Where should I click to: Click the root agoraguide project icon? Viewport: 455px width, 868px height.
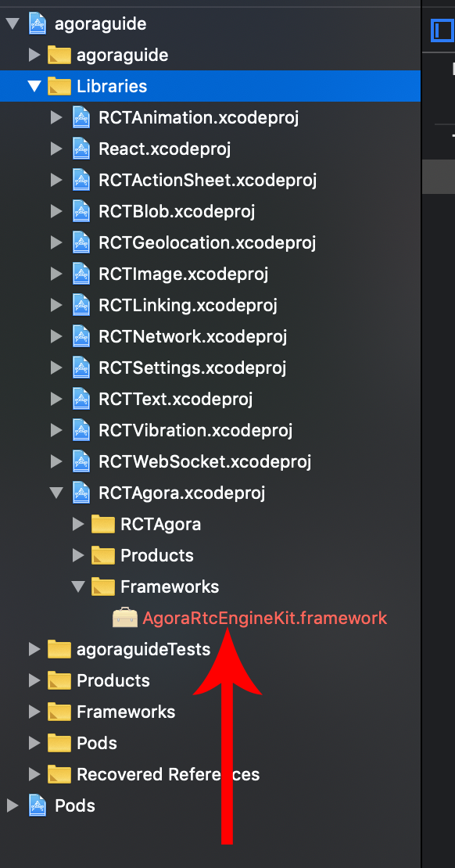[x=37, y=24]
